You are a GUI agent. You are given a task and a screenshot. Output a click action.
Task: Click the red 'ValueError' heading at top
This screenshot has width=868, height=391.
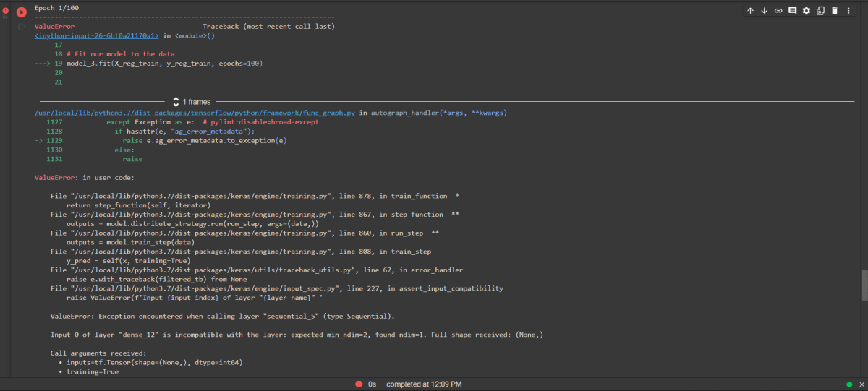point(54,26)
